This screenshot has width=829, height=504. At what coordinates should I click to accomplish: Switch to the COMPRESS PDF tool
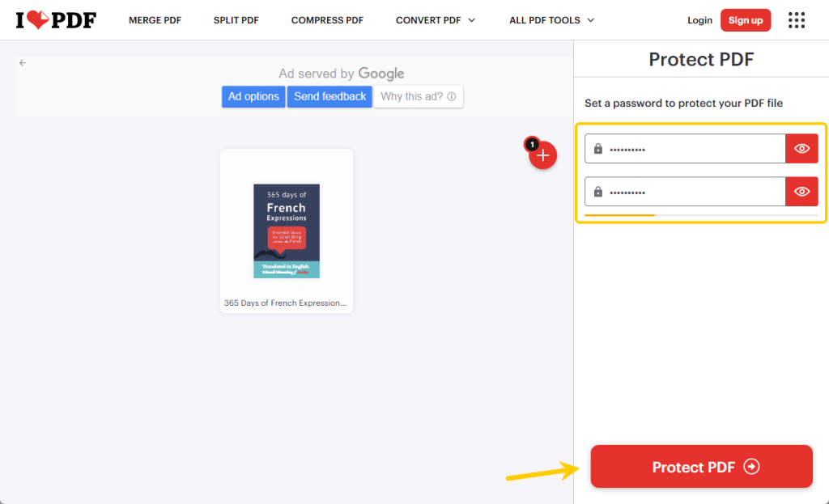click(x=327, y=20)
